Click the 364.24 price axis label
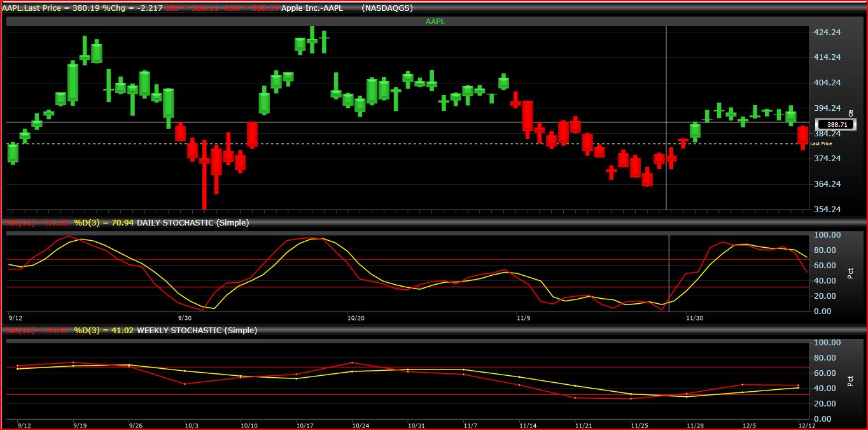Image resolution: width=868 pixels, height=430 pixels. click(x=827, y=184)
